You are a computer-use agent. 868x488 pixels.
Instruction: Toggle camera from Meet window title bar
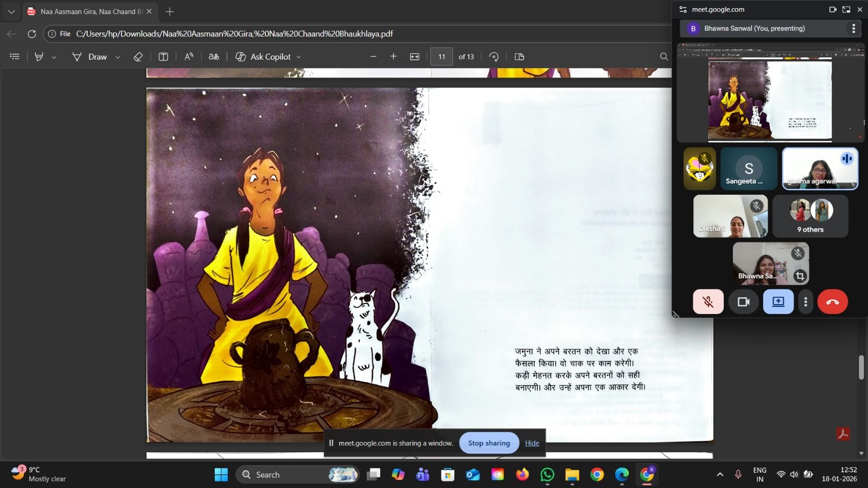point(832,9)
